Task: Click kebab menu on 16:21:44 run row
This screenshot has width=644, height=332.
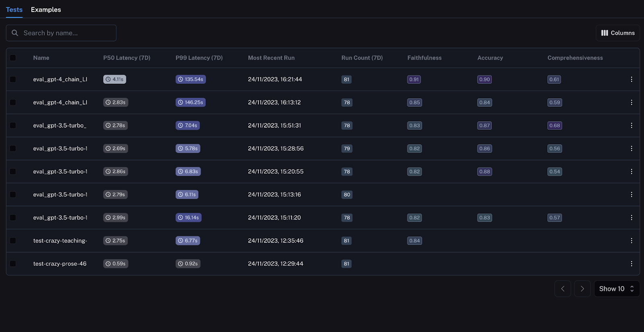Action: click(x=631, y=79)
